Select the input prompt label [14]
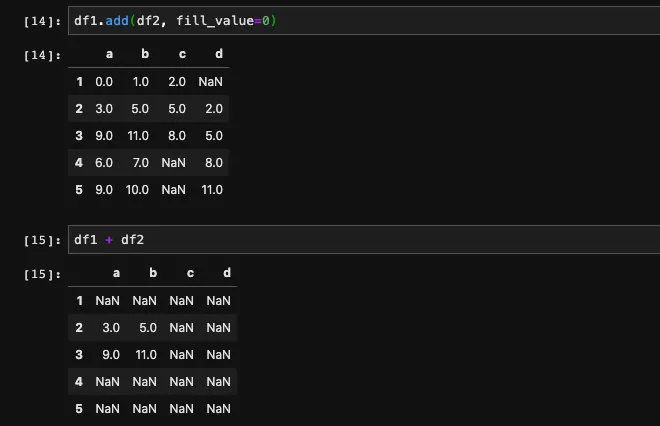This screenshot has height=426, width=660. click(43, 21)
